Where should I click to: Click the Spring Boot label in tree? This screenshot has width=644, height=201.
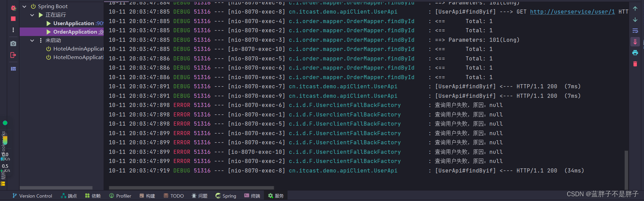[53, 6]
